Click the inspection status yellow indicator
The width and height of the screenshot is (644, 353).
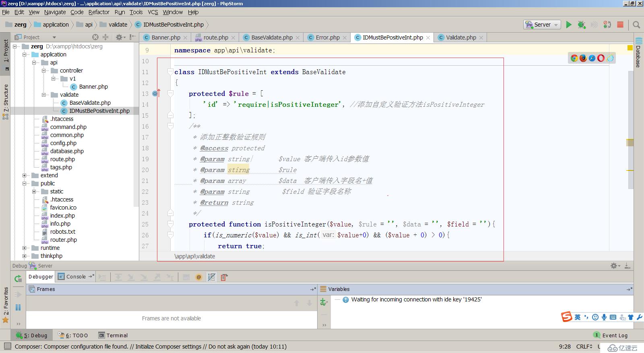pos(630,48)
